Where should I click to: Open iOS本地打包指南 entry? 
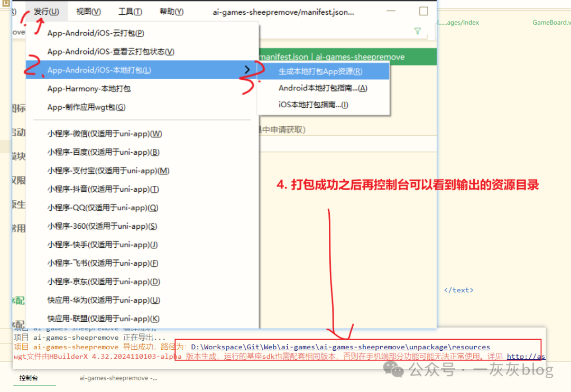click(x=313, y=105)
